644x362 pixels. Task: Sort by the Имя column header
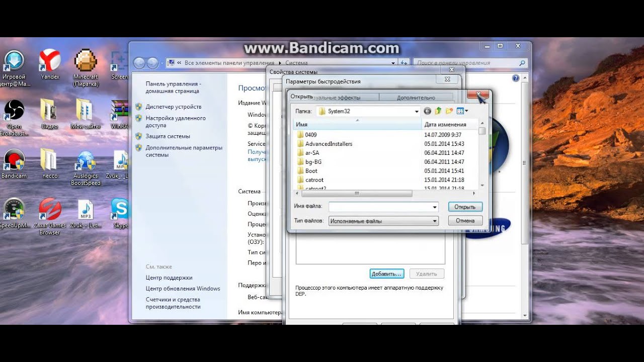[x=357, y=124]
